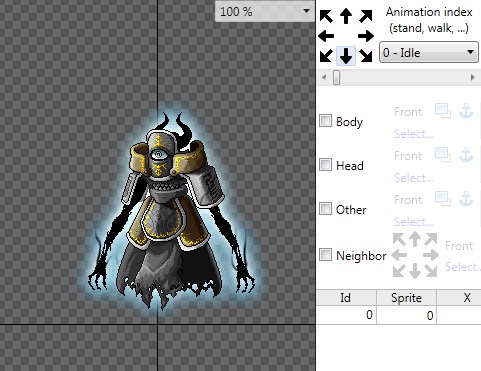Click the Front label for Head

tap(408, 156)
